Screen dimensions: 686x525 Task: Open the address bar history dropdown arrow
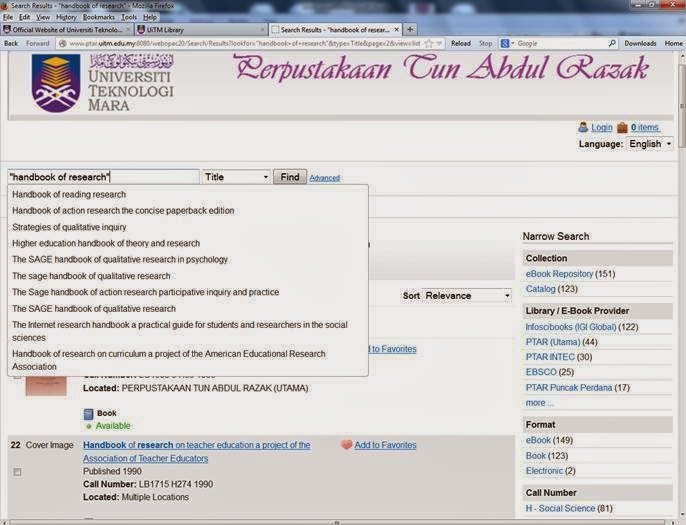coord(439,43)
